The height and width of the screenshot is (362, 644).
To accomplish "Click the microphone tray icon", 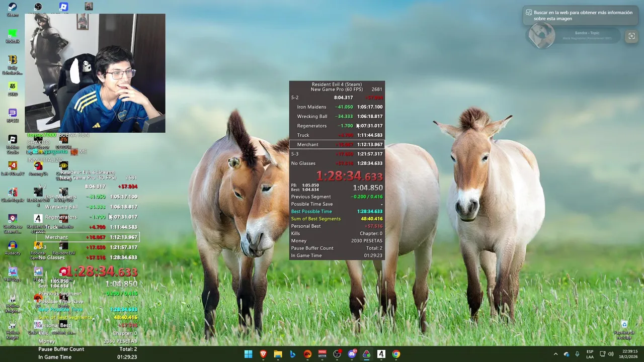I will point(577,354).
